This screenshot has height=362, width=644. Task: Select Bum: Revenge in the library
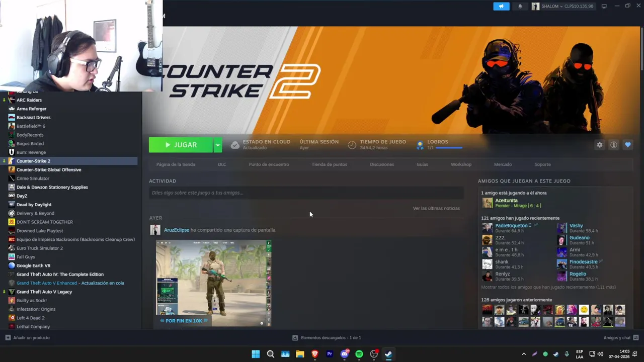pyautogui.click(x=31, y=152)
